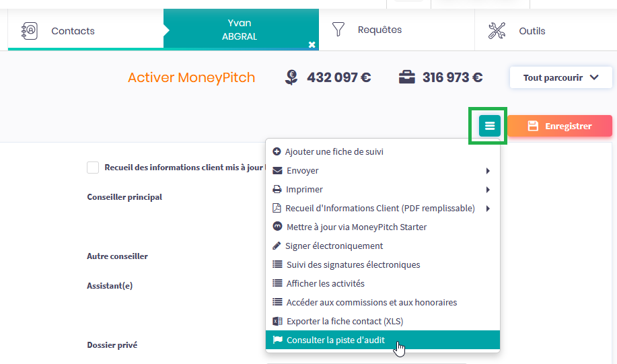This screenshot has height=364, width=617.
Task: Click the MoneyPitch Starter menu icon
Action: click(277, 227)
